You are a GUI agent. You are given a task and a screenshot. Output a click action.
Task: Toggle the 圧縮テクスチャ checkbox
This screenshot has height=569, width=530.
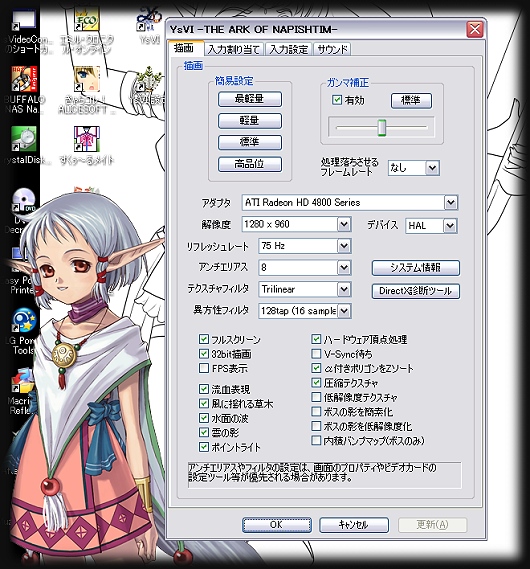(x=316, y=382)
